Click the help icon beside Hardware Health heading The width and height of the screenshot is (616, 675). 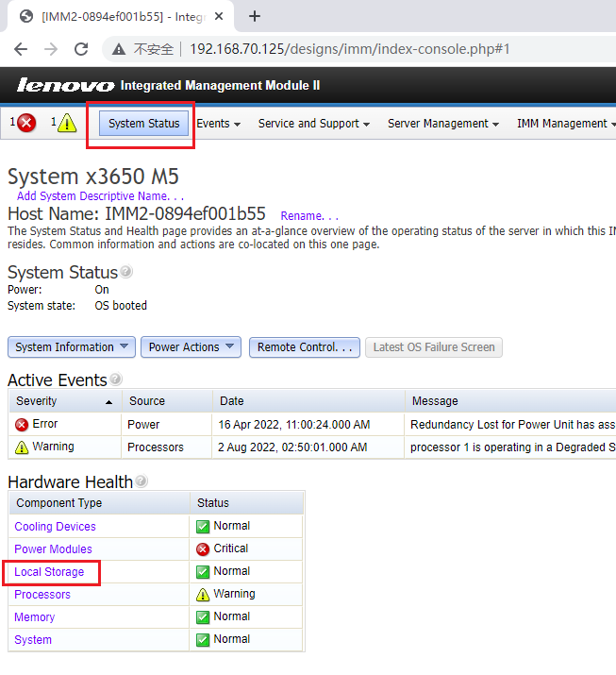coord(142,481)
